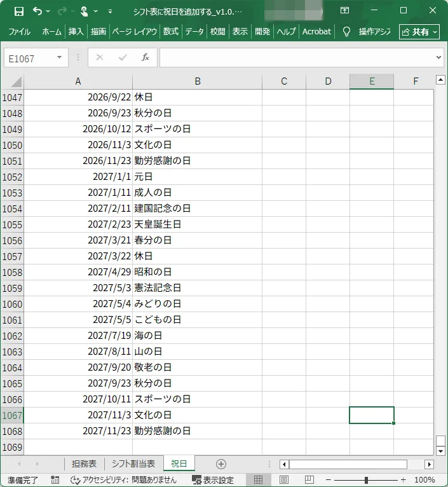Expand the Name Box dropdown arrow
Image resolution: width=448 pixels, height=487 pixels.
pos(59,57)
